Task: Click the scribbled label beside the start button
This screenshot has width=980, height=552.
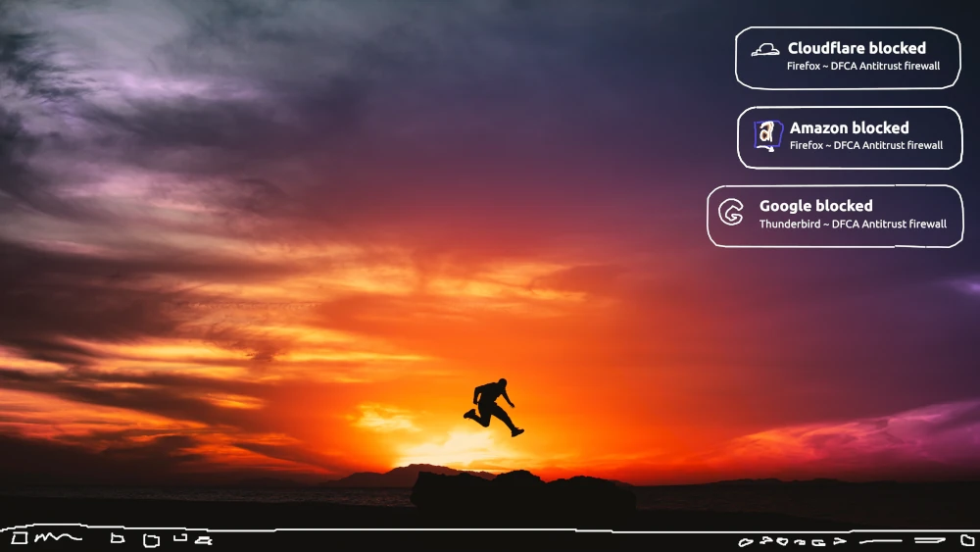Action: tap(58, 537)
